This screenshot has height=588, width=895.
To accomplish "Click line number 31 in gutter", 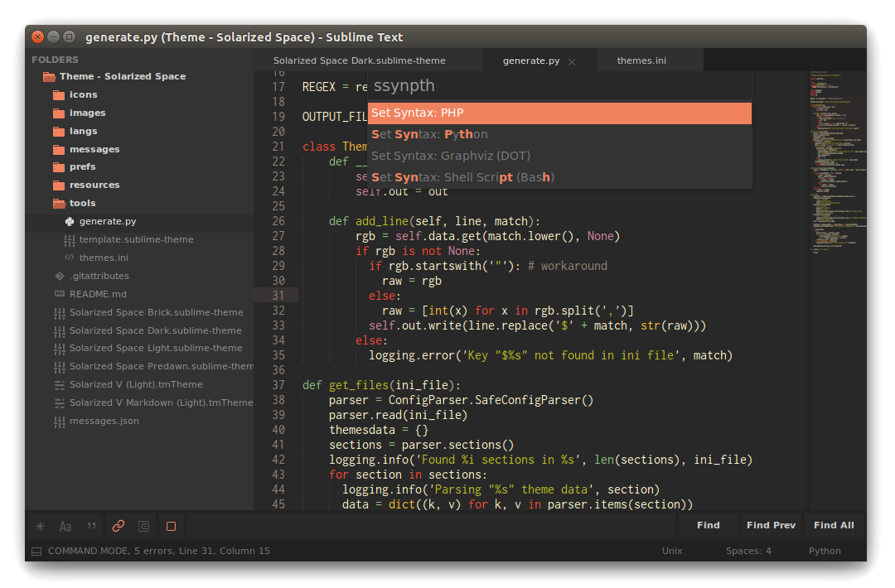I will tap(278, 296).
